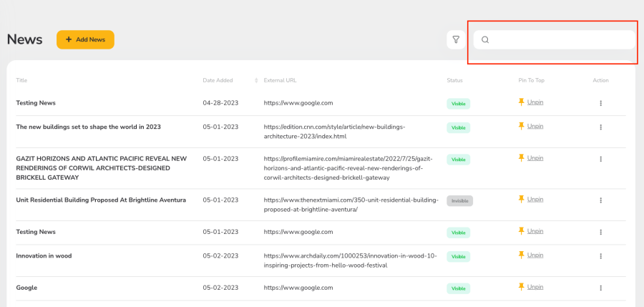The image size is (644, 307).
Task: Toggle Invisible status on Unit Residential Building
Action: pos(459,201)
